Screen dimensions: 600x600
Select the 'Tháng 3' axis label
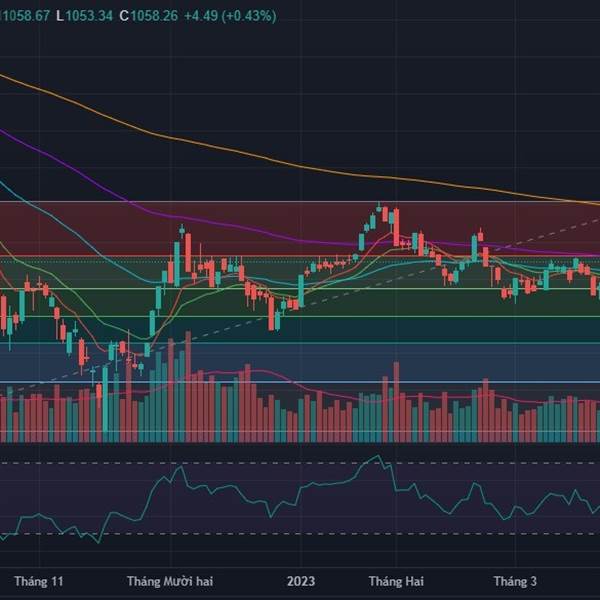[515, 582]
